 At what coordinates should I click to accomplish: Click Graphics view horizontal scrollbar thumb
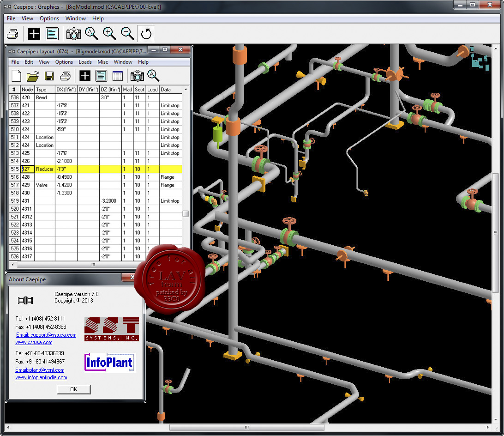pyautogui.click(x=246, y=427)
